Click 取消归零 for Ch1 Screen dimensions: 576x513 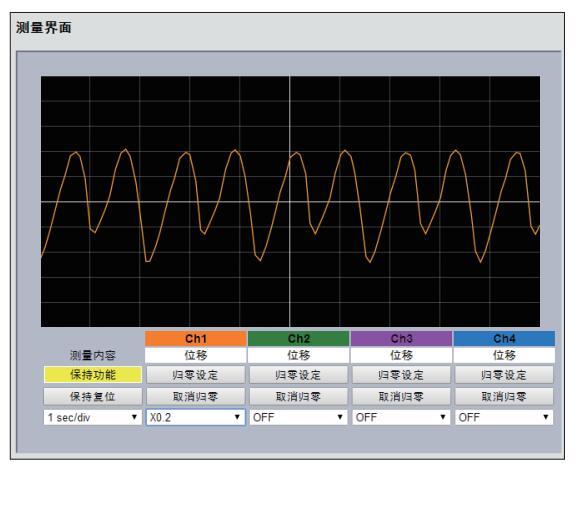(x=195, y=397)
